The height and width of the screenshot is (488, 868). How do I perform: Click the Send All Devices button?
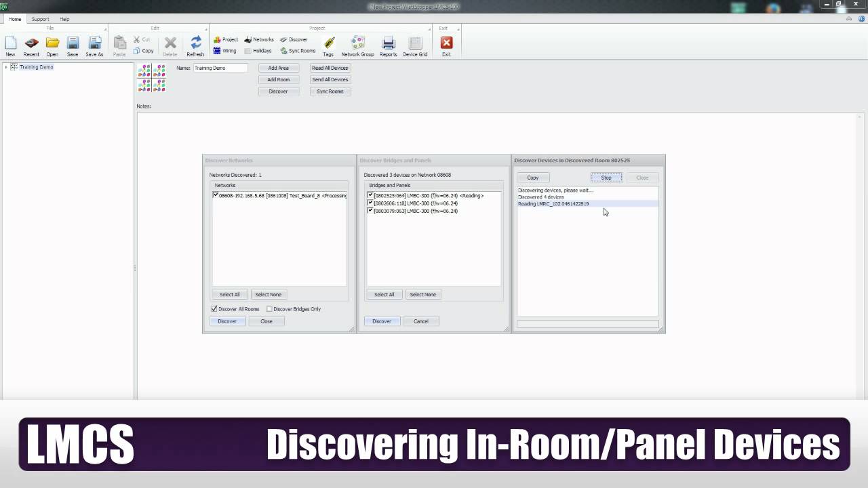tap(330, 79)
